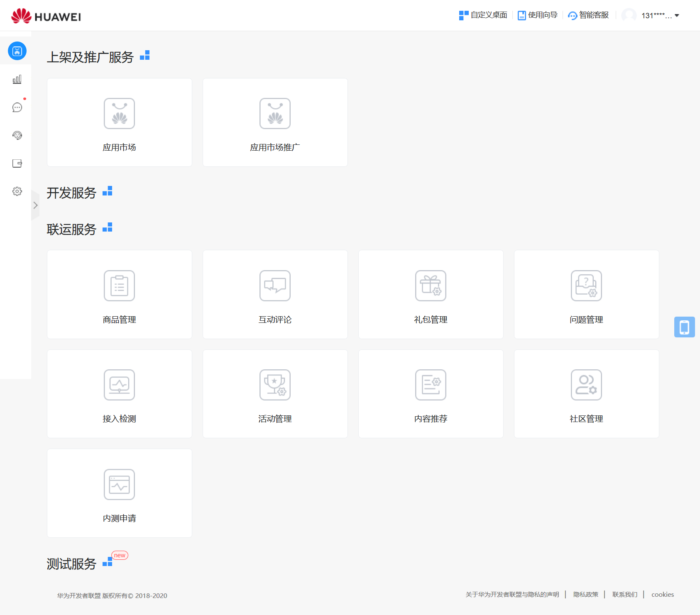Open the 接入检测 monitor icon
700x615 pixels.
click(119, 385)
